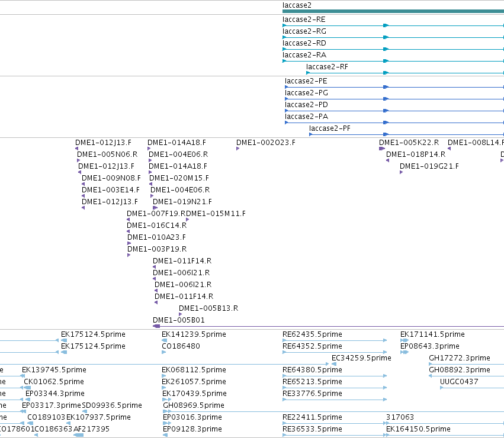Select the DME1-005K22.R feature label
Viewport: 504px width, 438px height.
[x=409, y=143]
